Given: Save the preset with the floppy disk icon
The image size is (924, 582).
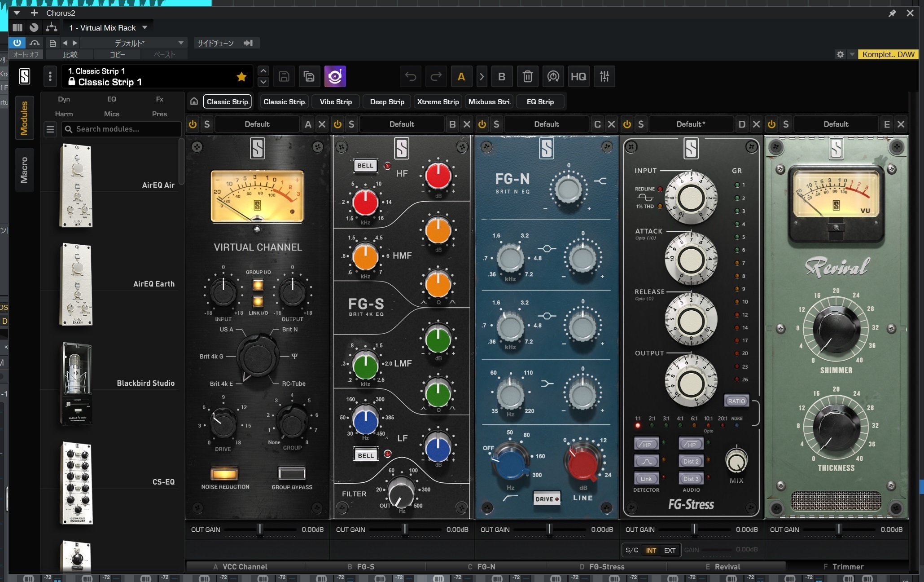Looking at the screenshot, I should 284,76.
